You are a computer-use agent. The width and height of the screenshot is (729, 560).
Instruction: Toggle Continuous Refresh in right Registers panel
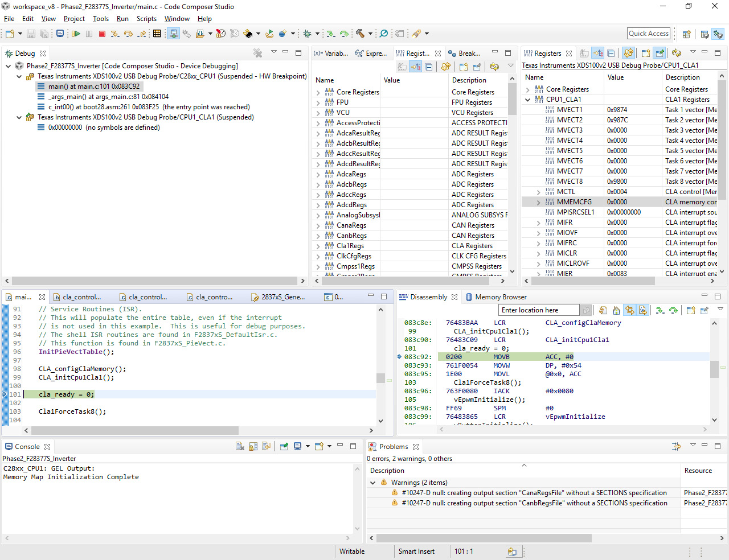coord(628,53)
